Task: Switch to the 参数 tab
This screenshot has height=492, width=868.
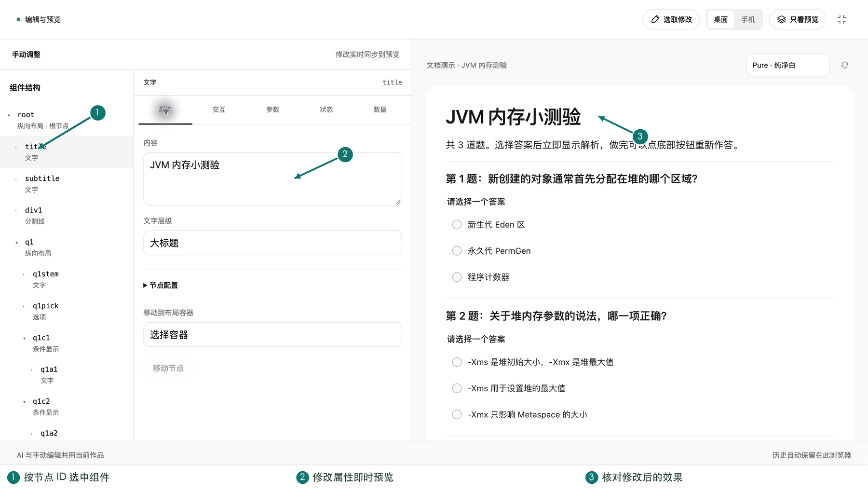Action: click(272, 110)
